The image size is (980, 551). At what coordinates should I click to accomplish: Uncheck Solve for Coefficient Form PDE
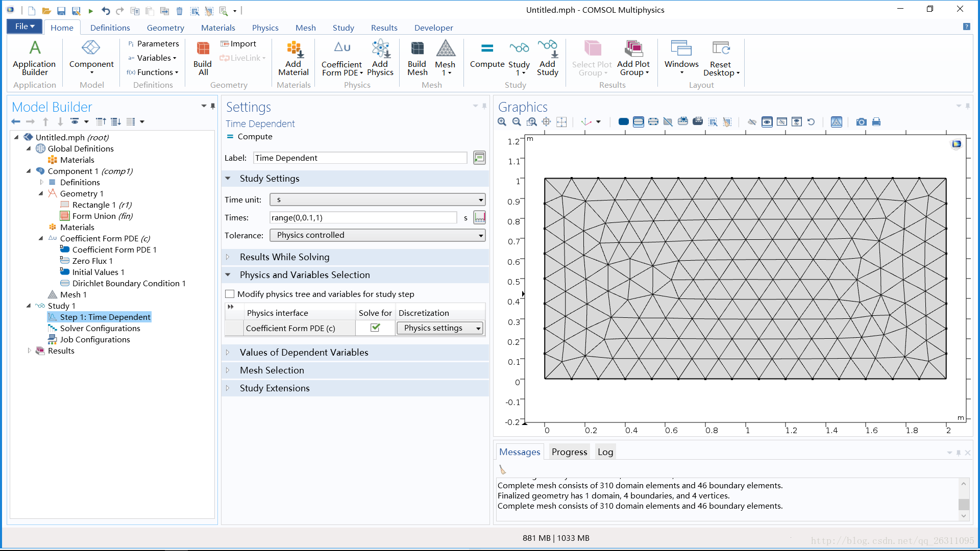point(375,328)
